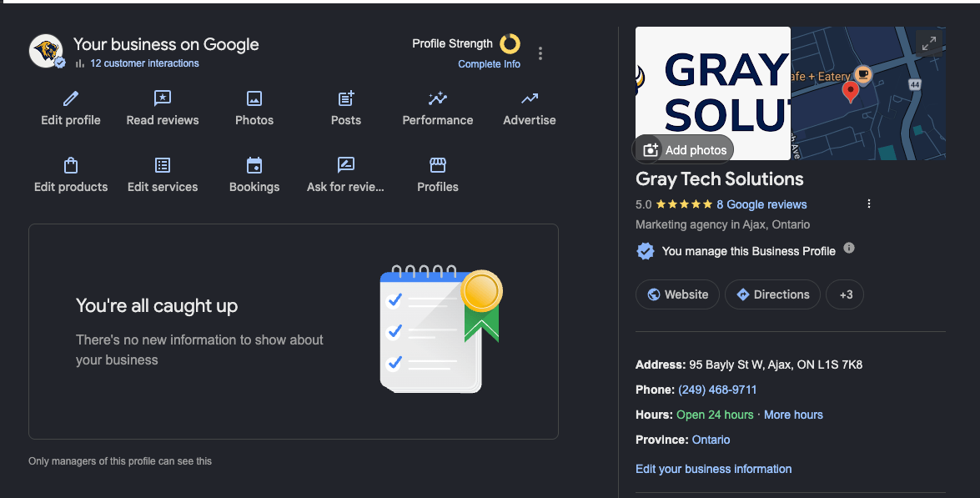Open the More hours link
The width and height of the screenshot is (980, 498).
pyautogui.click(x=793, y=415)
